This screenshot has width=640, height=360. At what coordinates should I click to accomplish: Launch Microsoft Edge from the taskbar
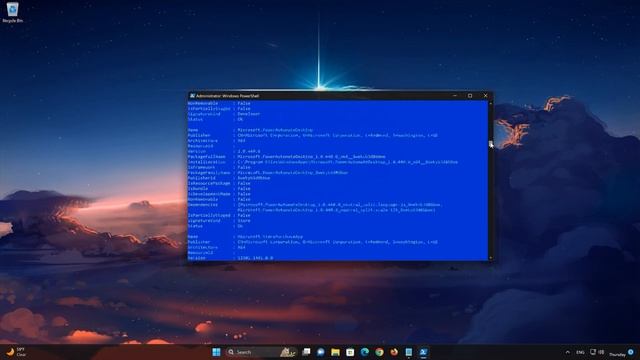pyautogui.click(x=365, y=352)
